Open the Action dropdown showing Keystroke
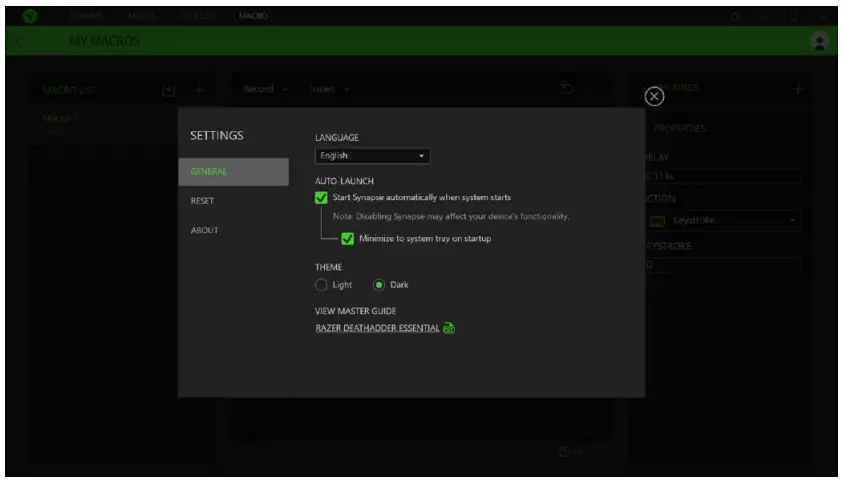 [x=722, y=221]
